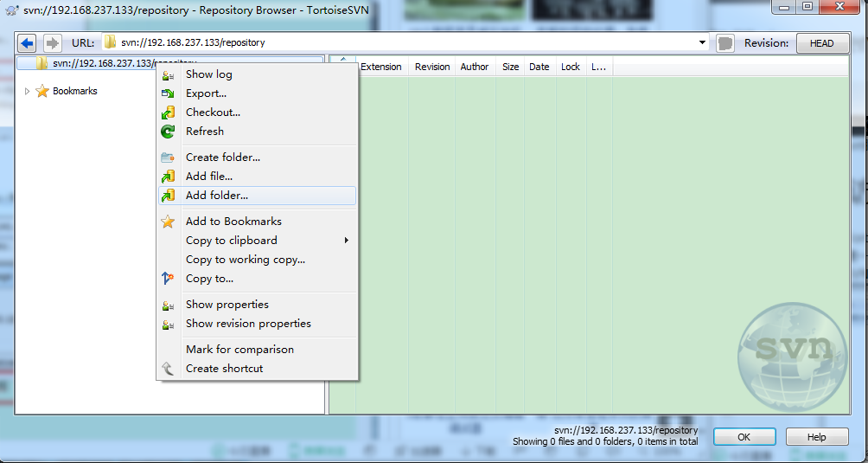Image resolution: width=868 pixels, height=463 pixels.
Task: Click the Bookmarks star icon in the tree
Action: pyautogui.click(x=42, y=91)
